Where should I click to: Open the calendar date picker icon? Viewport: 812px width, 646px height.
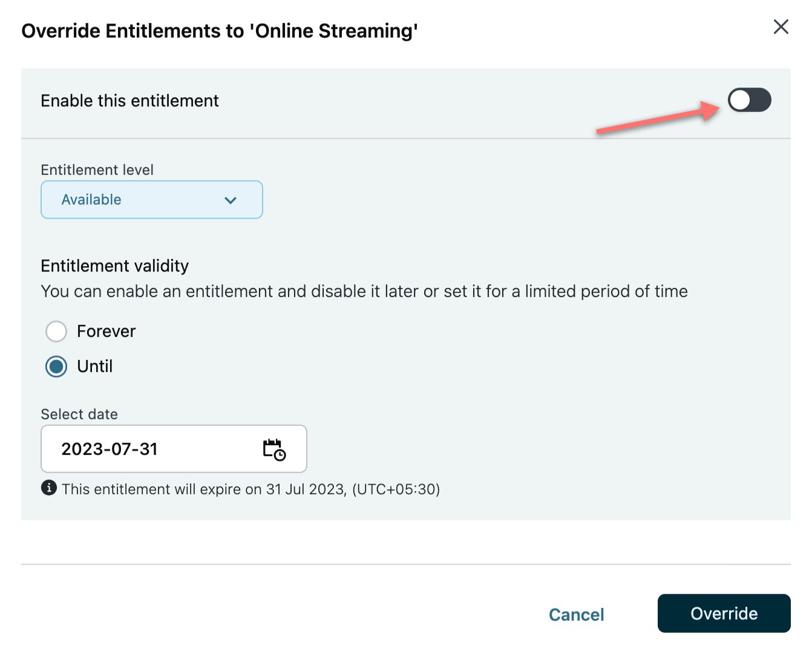tap(274, 449)
